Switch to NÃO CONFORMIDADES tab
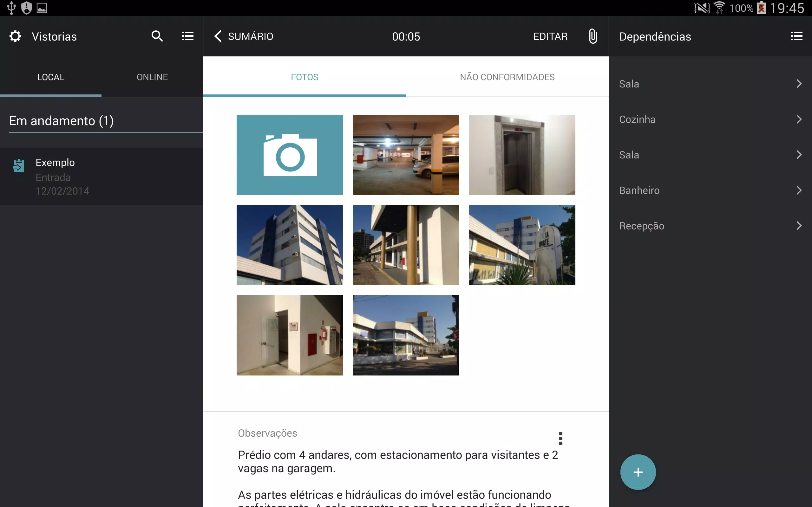The height and width of the screenshot is (507, 812). [507, 77]
